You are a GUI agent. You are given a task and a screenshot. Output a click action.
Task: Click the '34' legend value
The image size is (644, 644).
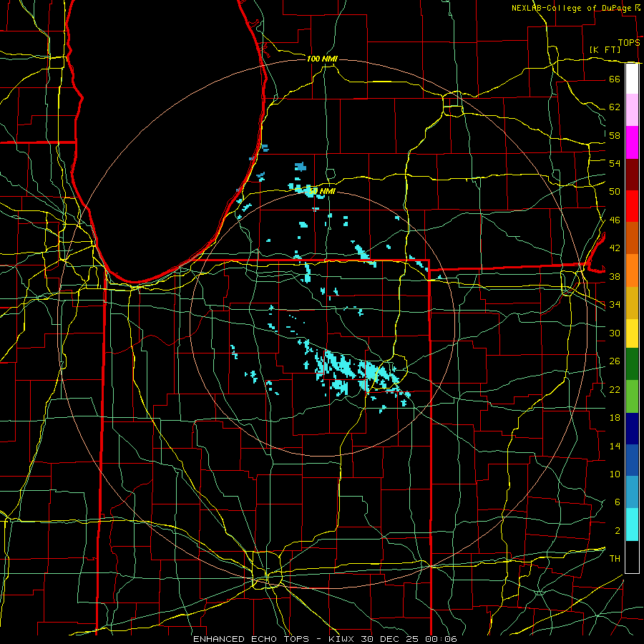615,305
